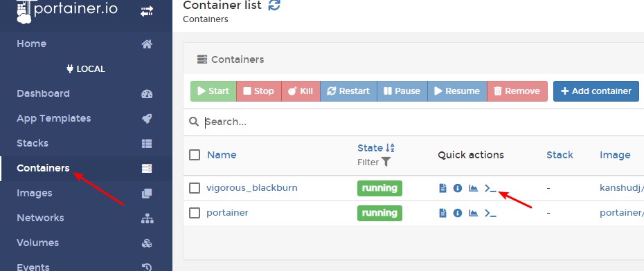Screen dimensions: 644x271
Task: Sort containers by Name column
Action: click(x=222, y=155)
